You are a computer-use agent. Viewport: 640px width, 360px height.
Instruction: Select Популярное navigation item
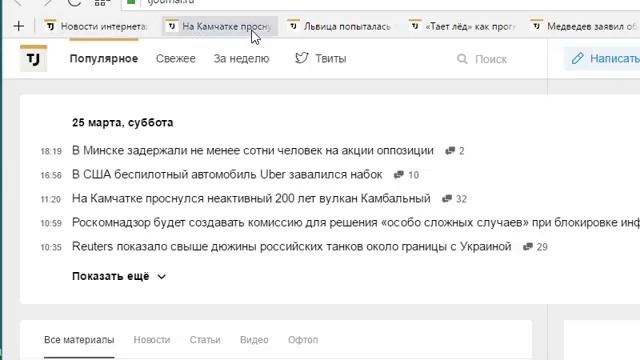(104, 59)
